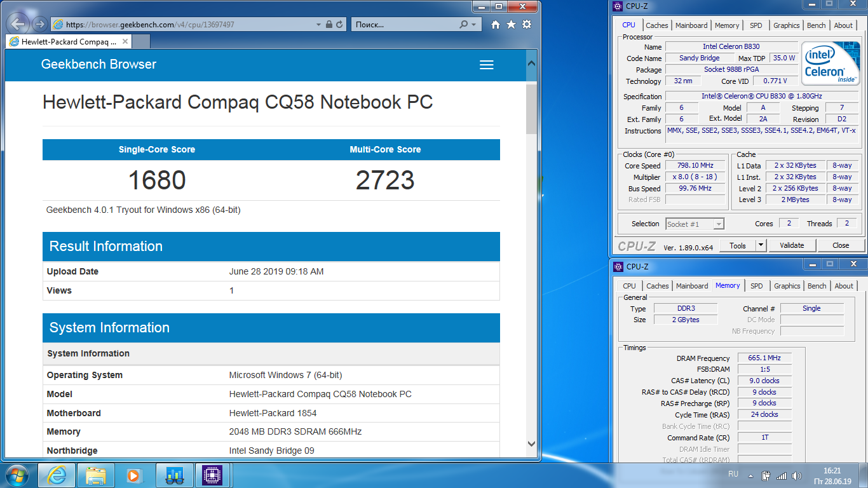Click the 2723 multi-core score
Image resolution: width=868 pixels, height=488 pixels.
click(x=385, y=180)
